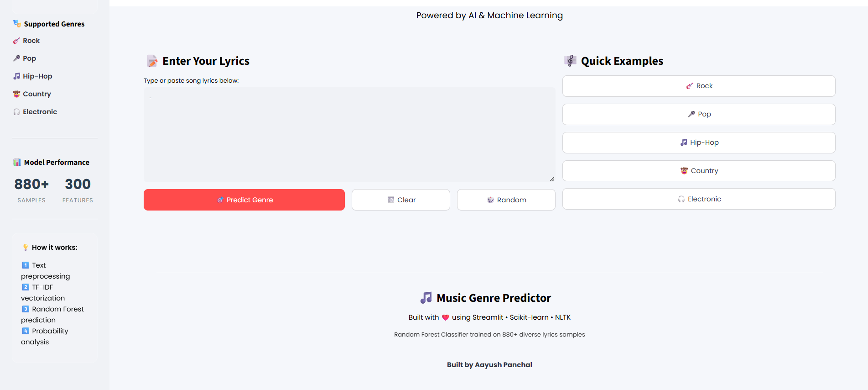Click the bar chart icon beside Model Performance
The height and width of the screenshot is (390, 868).
(x=17, y=162)
